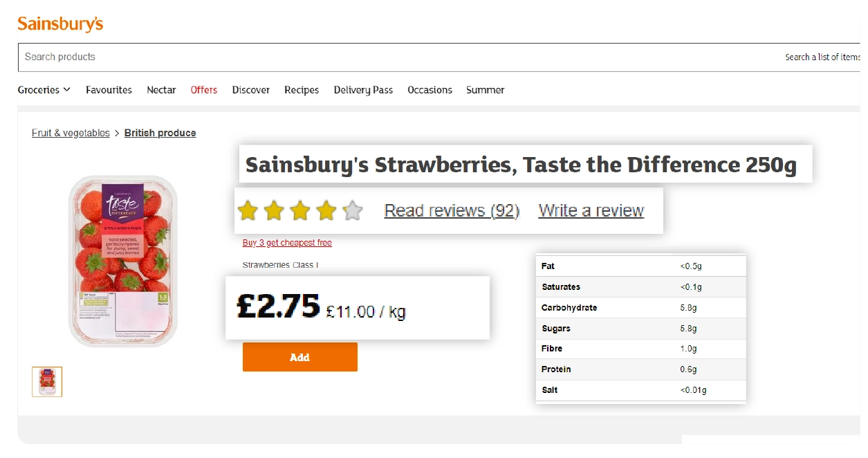
Task: Click the third gold rating star
Action: 300,210
